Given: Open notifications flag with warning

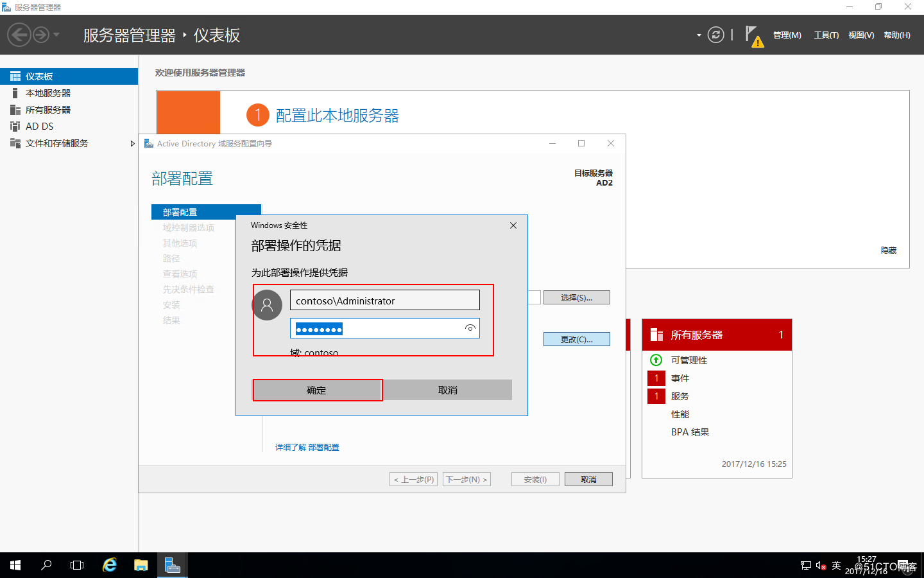Looking at the screenshot, I should (754, 36).
